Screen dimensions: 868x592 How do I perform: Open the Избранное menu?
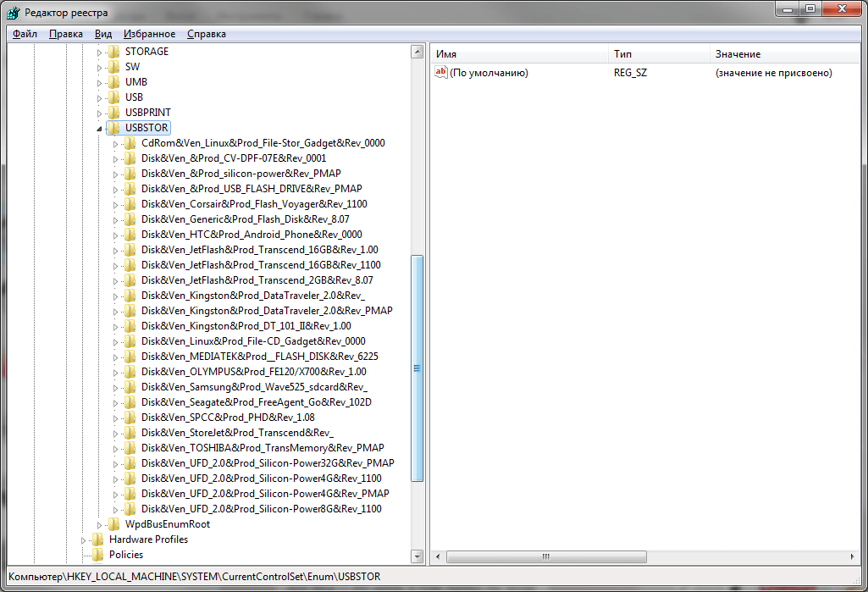[149, 34]
